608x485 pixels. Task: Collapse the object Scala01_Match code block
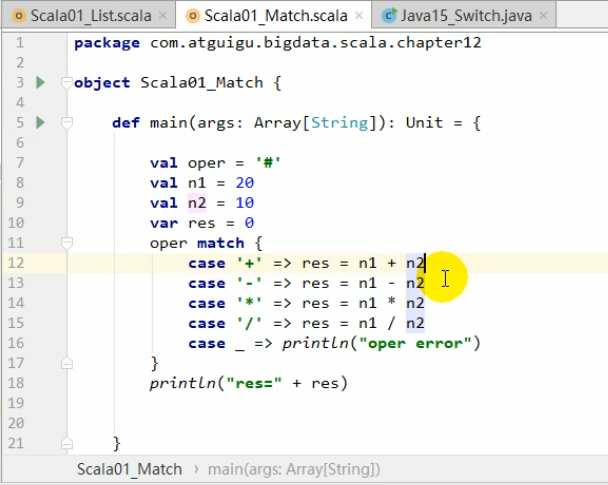[67, 83]
